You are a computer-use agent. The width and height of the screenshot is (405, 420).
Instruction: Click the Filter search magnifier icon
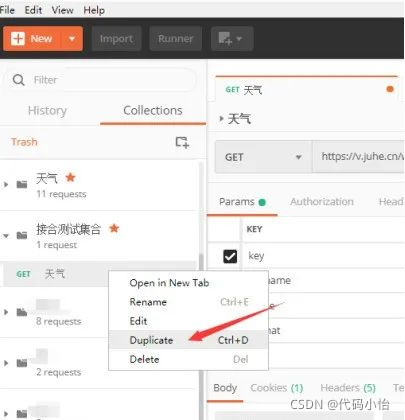point(18,80)
